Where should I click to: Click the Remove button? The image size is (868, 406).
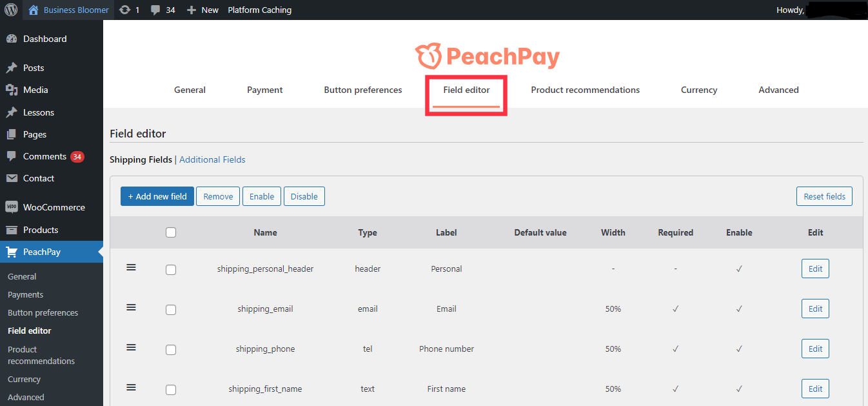point(218,196)
